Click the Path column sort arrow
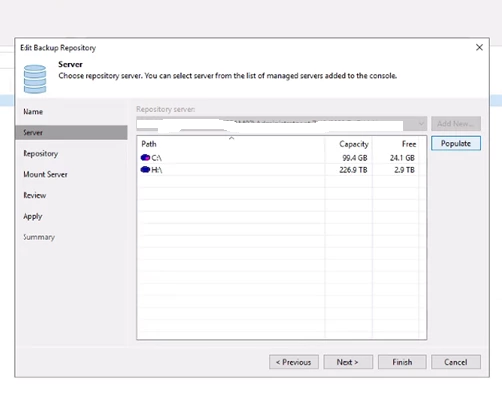Image resolution: width=502 pixels, height=405 pixels. [x=231, y=138]
